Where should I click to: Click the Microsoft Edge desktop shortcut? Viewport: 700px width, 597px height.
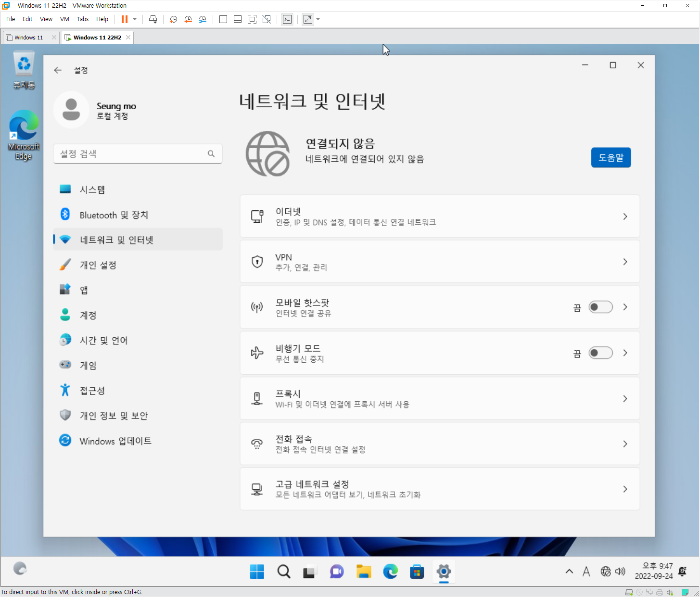pyautogui.click(x=24, y=135)
